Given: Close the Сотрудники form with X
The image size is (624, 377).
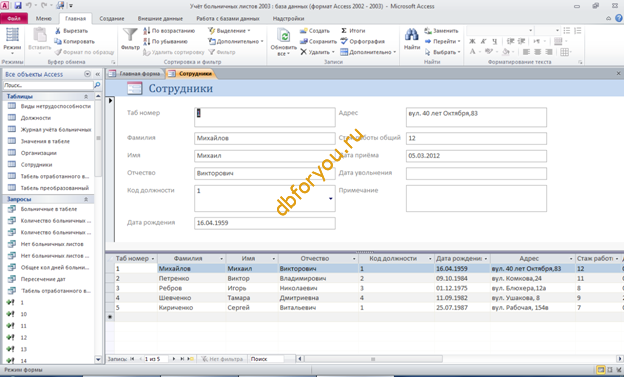Looking at the screenshot, I should click(618, 74).
